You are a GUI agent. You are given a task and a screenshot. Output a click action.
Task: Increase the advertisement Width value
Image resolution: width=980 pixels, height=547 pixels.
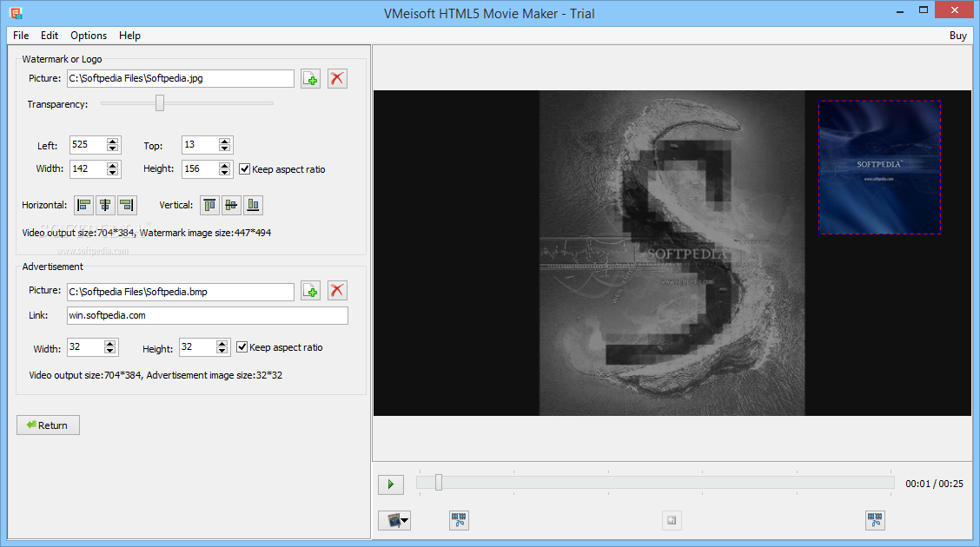pyautogui.click(x=110, y=344)
